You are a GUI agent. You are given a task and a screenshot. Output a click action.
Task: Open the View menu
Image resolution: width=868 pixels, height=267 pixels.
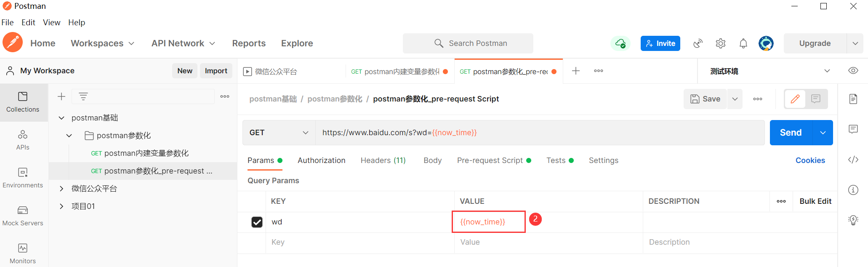51,22
